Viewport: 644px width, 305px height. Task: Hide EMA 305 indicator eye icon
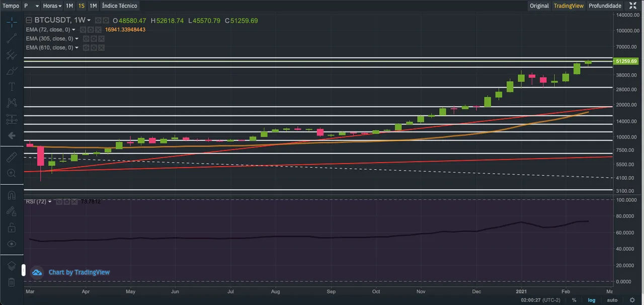[86, 39]
